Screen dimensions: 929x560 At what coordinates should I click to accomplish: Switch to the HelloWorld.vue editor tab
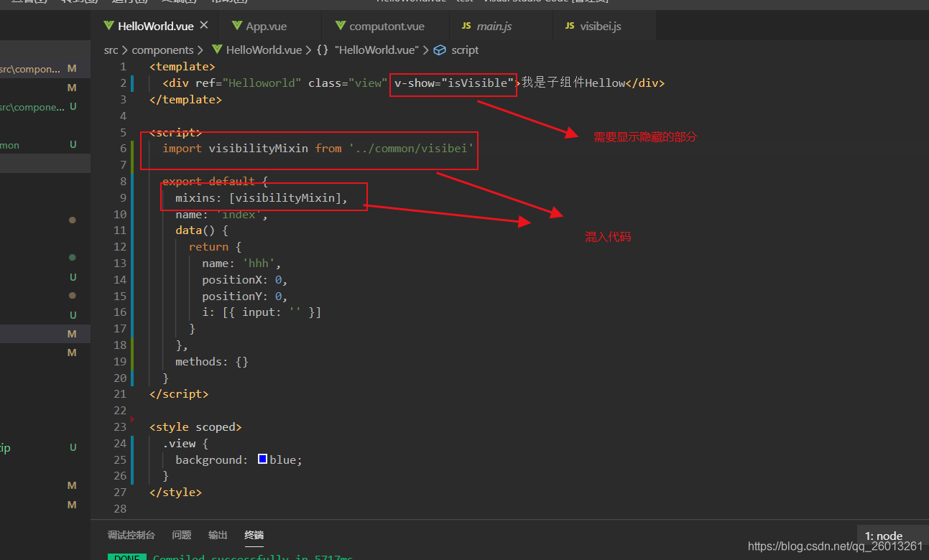155,26
